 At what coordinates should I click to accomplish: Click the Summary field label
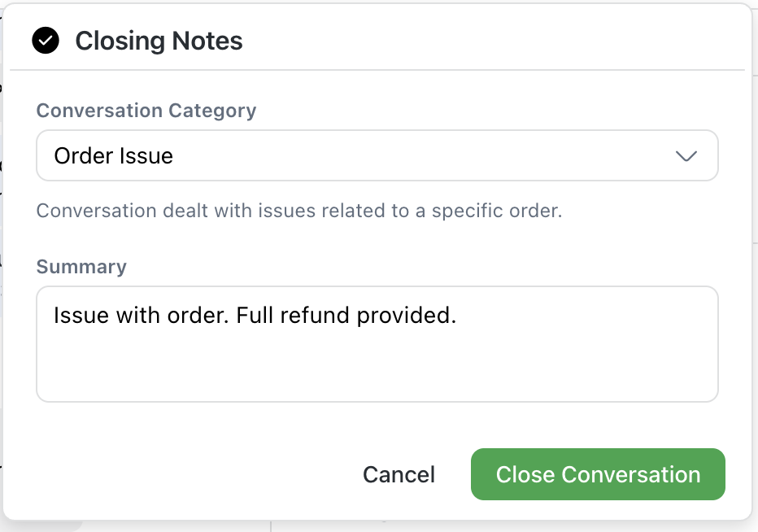81,267
